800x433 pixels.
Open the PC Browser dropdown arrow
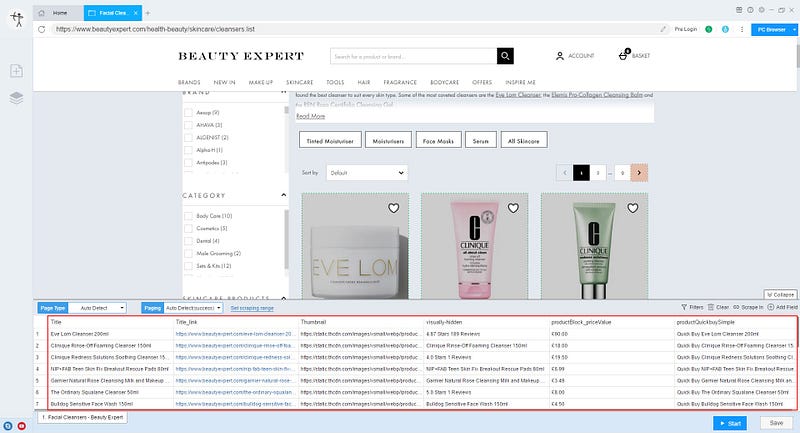click(794, 30)
